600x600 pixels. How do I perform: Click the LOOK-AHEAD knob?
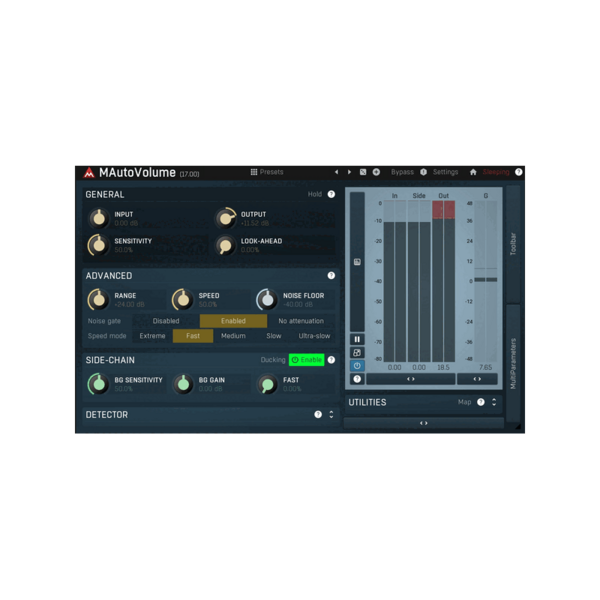pyautogui.click(x=225, y=245)
